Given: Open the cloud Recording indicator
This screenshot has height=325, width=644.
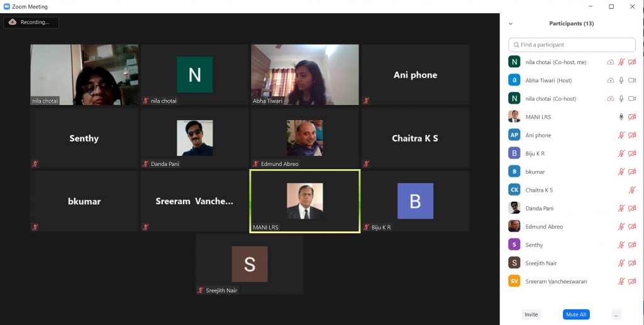Looking at the screenshot, I should (31, 23).
